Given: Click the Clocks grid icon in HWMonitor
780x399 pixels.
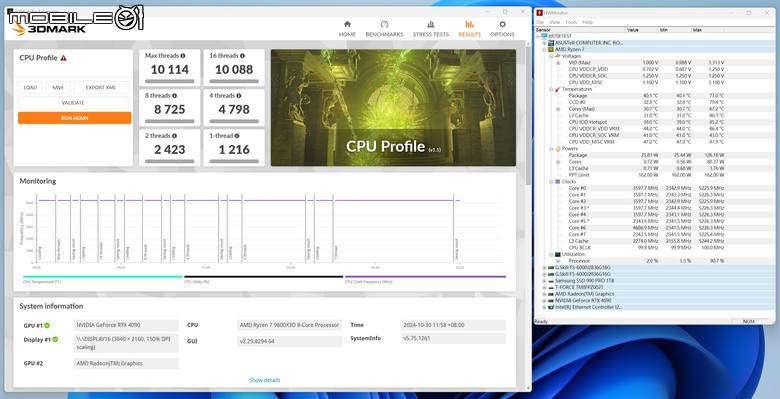Looking at the screenshot, I should coord(558,182).
